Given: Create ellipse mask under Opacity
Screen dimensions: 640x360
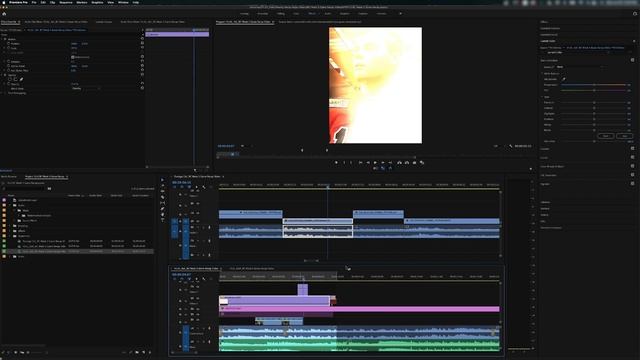Looking at the screenshot, I should click(10, 80).
